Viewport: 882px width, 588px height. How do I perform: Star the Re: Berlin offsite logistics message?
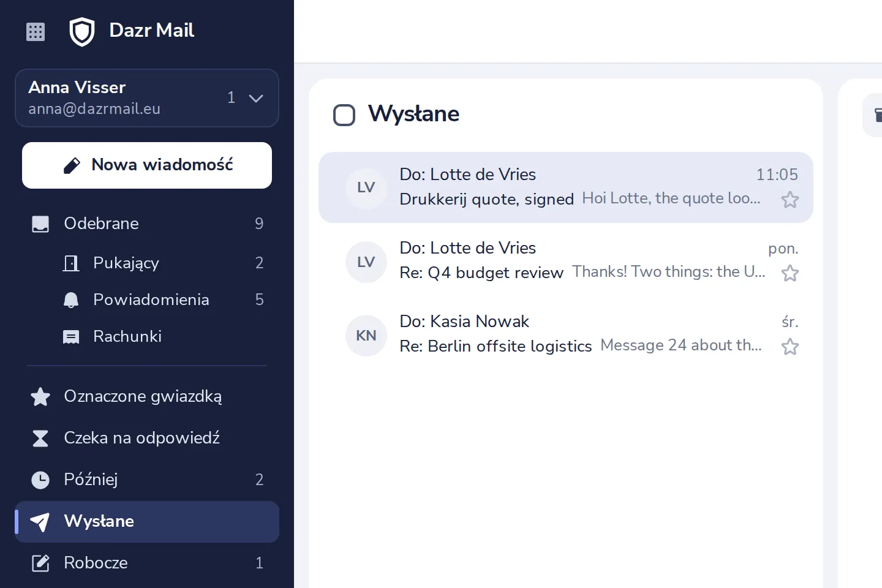click(x=790, y=347)
